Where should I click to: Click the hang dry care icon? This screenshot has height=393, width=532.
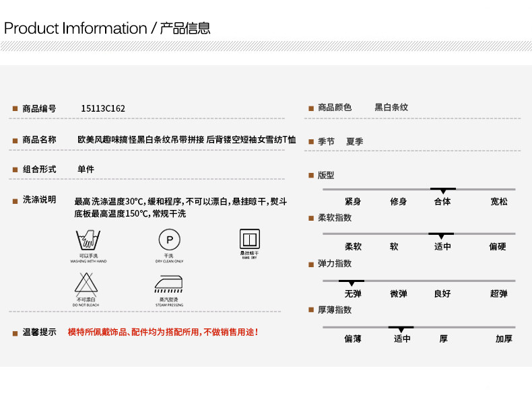pos(250,239)
